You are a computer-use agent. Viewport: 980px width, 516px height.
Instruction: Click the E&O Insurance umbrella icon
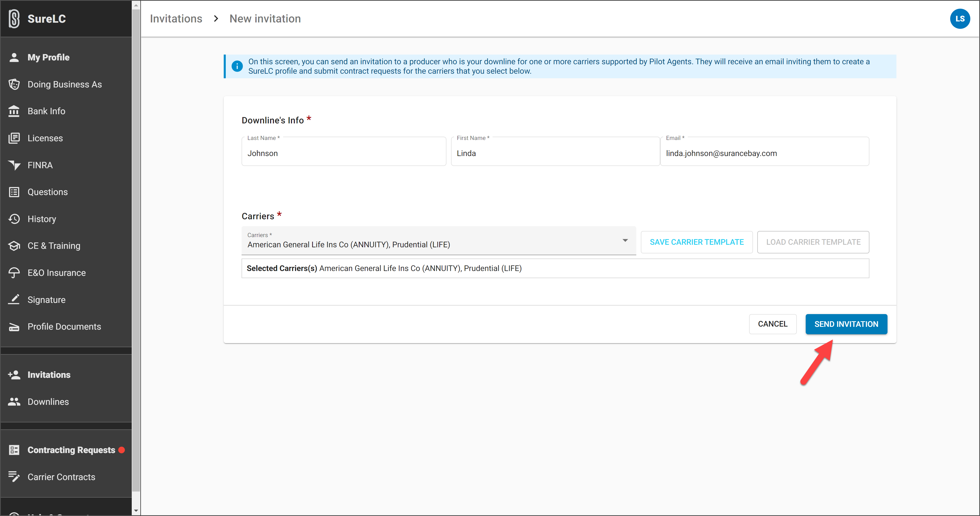[14, 273]
